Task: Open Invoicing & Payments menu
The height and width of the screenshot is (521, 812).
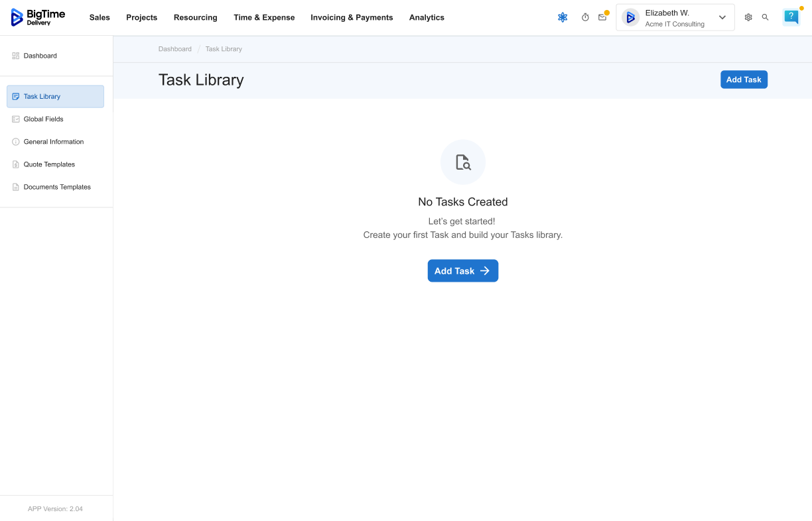Action: [352, 17]
